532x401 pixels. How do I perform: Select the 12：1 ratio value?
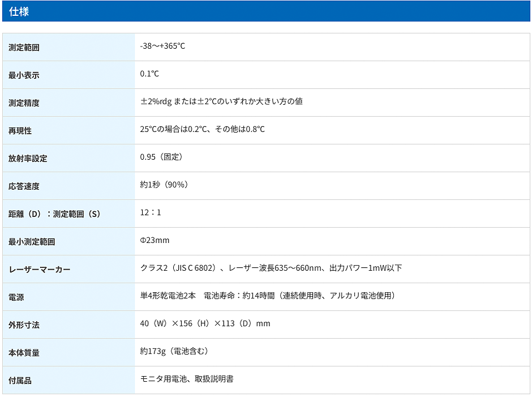pos(151,212)
